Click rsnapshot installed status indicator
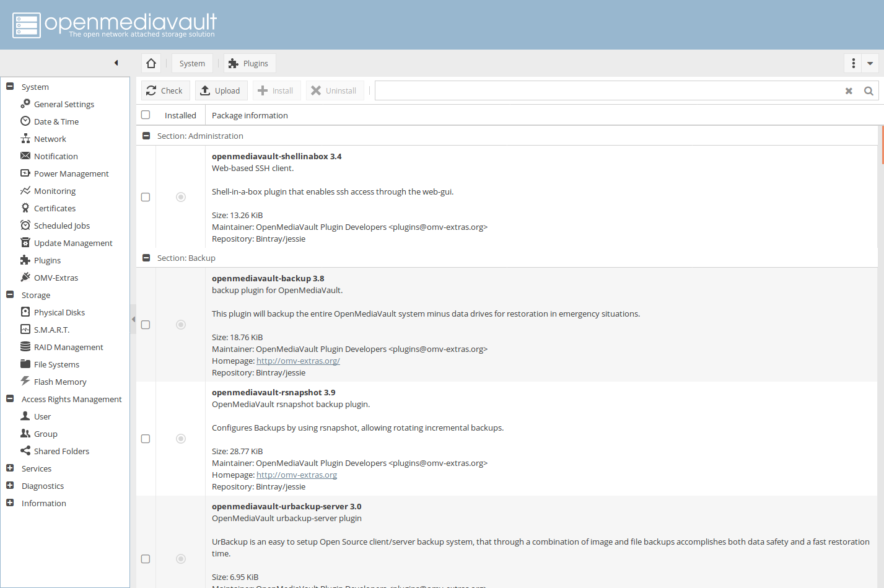Viewport: 884px width, 588px height. (181, 439)
